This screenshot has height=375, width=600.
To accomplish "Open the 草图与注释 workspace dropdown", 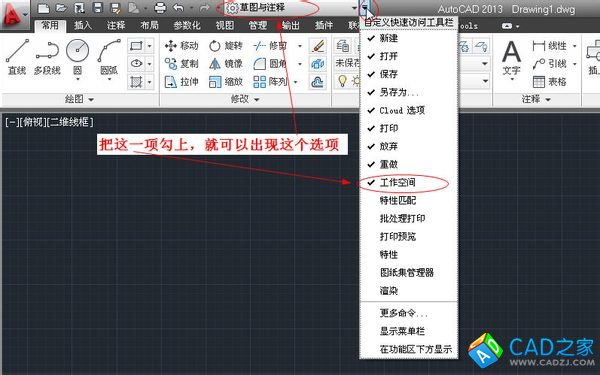I will pos(291,8).
